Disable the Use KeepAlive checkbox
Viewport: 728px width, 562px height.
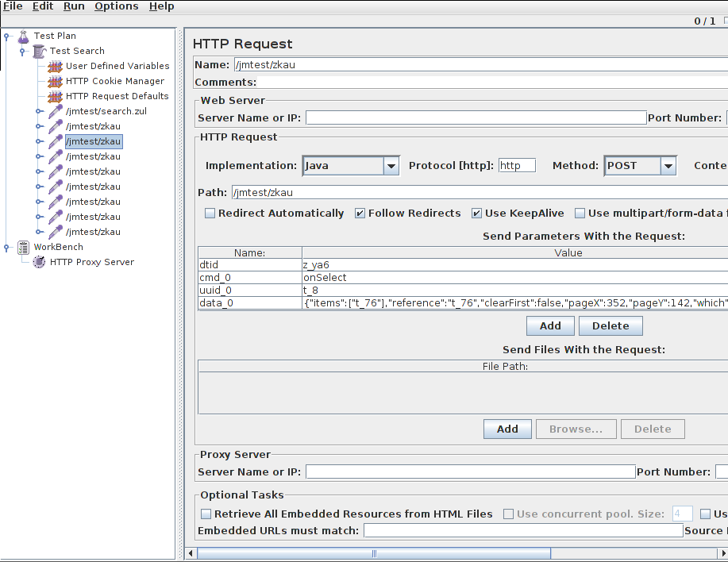pyautogui.click(x=476, y=213)
